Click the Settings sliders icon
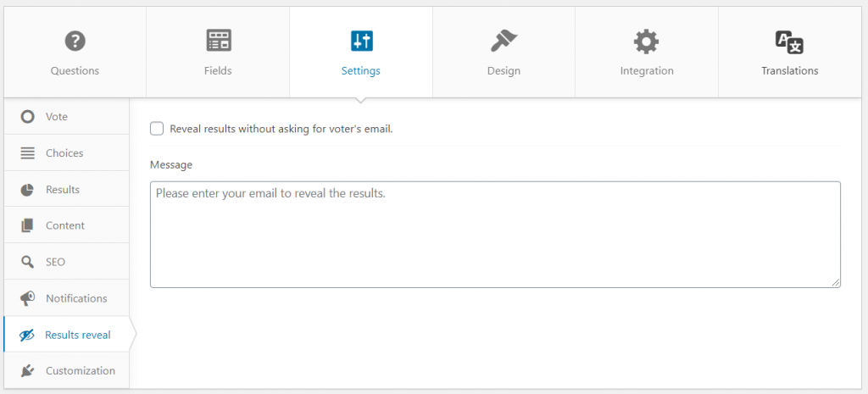 coord(361,41)
